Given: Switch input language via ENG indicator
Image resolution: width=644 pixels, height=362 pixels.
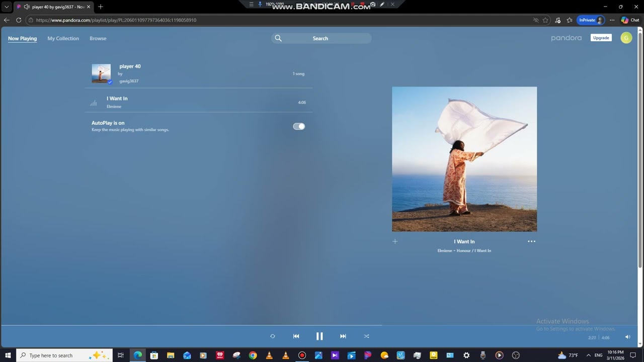Looking at the screenshot, I should point(598,355).
